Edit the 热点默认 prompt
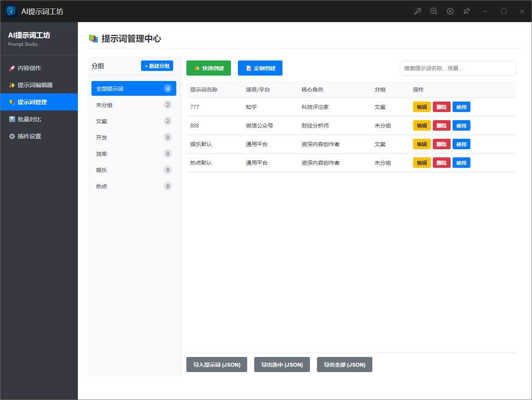532x400 pixels. point(422,163)
